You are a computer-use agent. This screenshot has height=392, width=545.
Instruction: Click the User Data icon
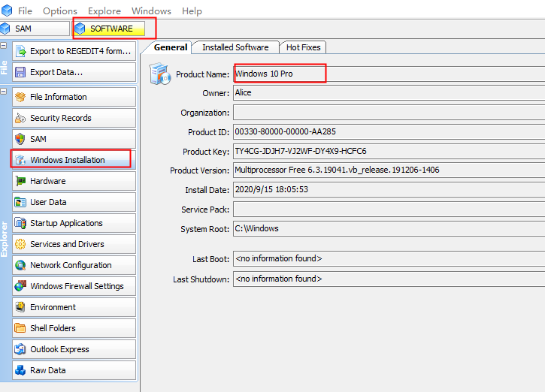click(x=20, y=202)
